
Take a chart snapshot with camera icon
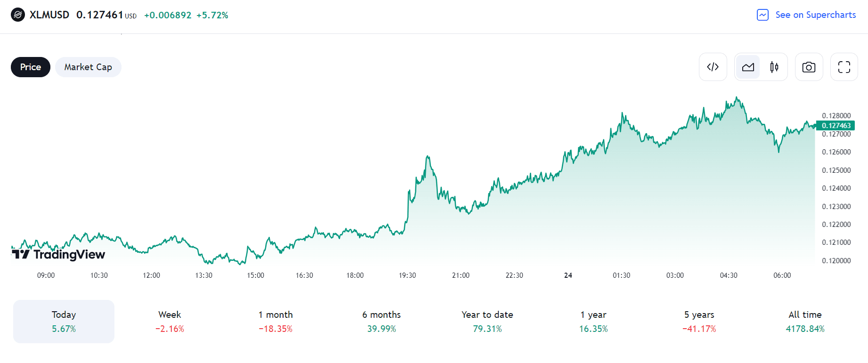tap(809, 67)
